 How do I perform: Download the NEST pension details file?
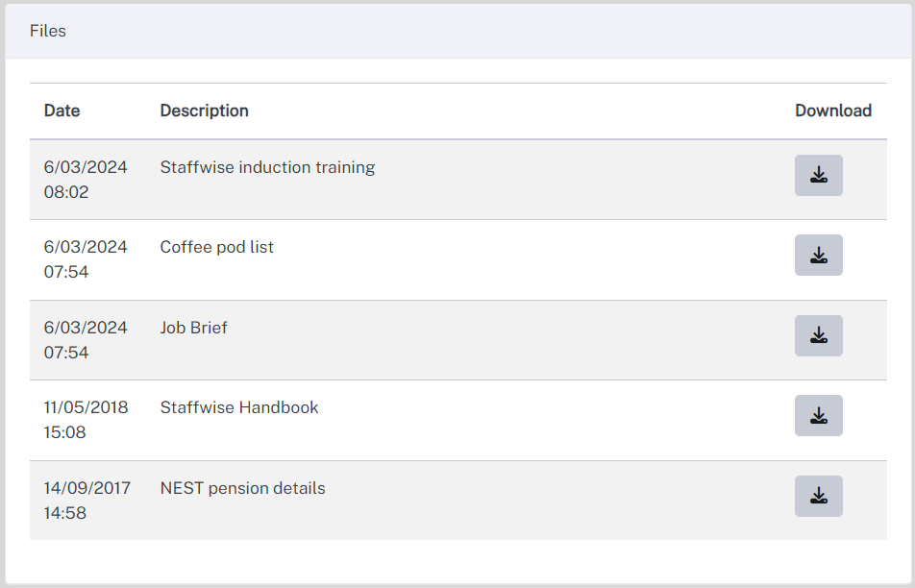point(818,496)
